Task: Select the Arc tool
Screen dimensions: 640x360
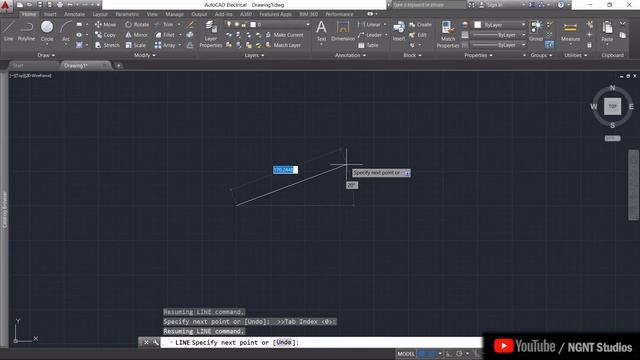Action: click(x=66, y=31)
